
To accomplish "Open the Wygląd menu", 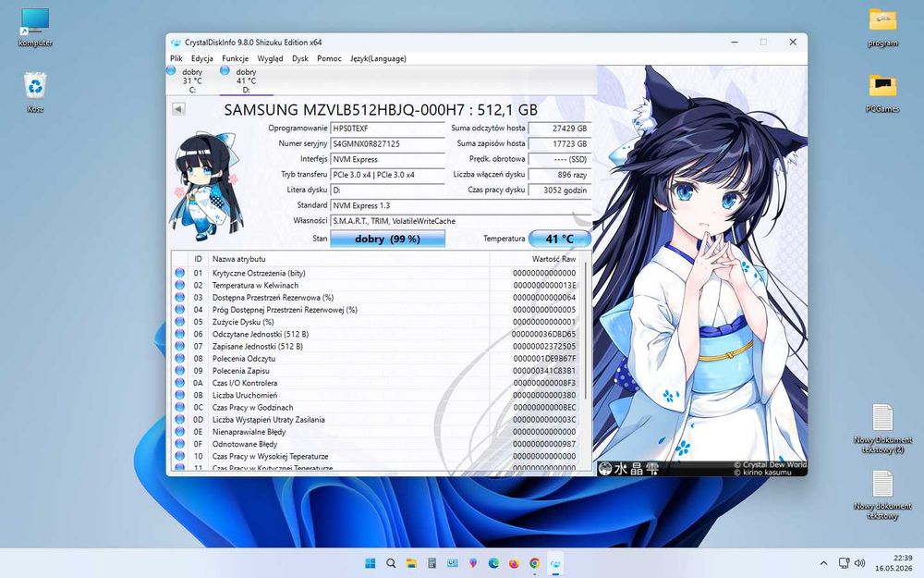I will point(270,58).
